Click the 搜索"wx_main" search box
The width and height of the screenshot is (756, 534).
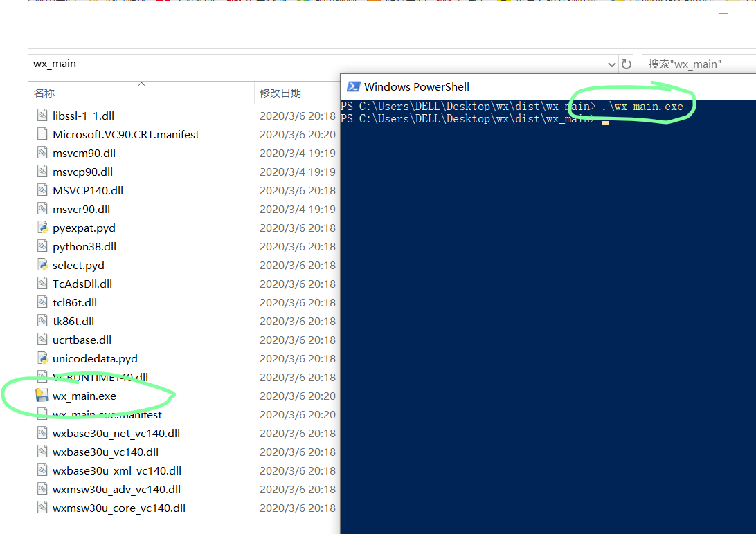click(x=699, y=64)
